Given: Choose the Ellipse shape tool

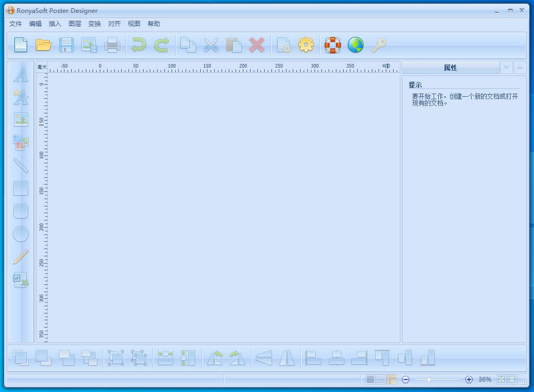Looking at the screenshot, I should click(21, 234).
